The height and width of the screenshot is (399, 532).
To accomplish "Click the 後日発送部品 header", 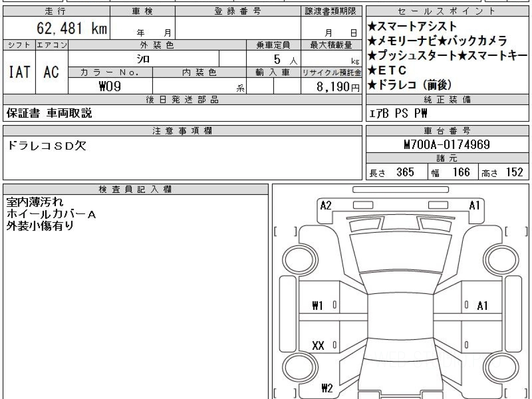I will coord(183,100).
